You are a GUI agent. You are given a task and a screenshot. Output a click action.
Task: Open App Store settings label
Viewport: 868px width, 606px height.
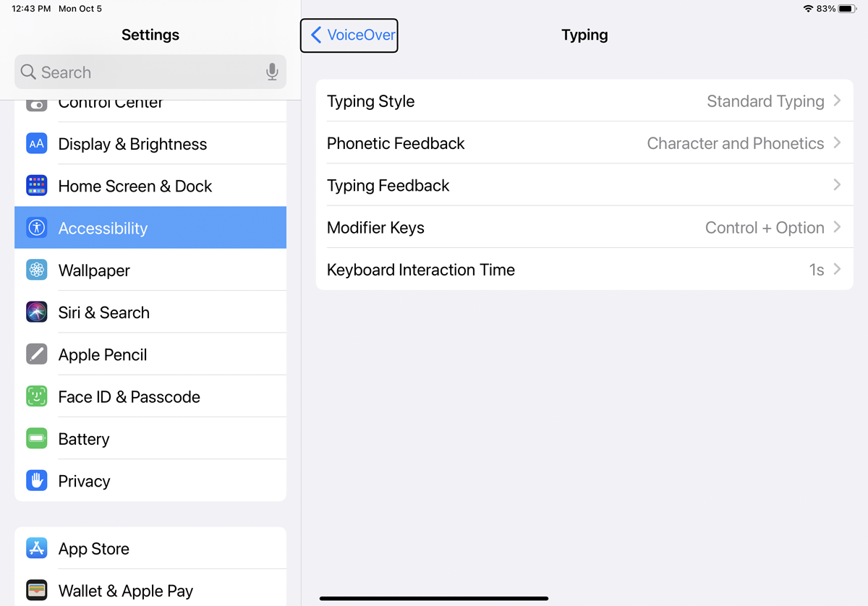(x=94, y=549)
